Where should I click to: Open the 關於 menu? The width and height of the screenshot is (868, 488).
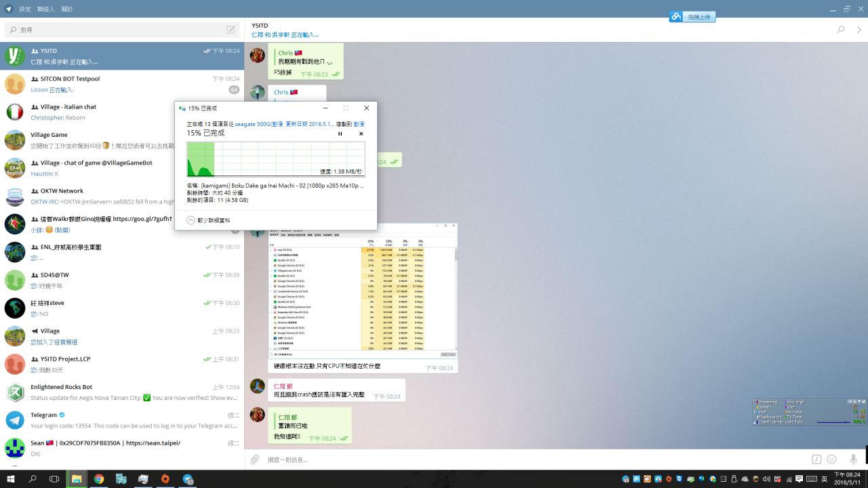point(67,9)
